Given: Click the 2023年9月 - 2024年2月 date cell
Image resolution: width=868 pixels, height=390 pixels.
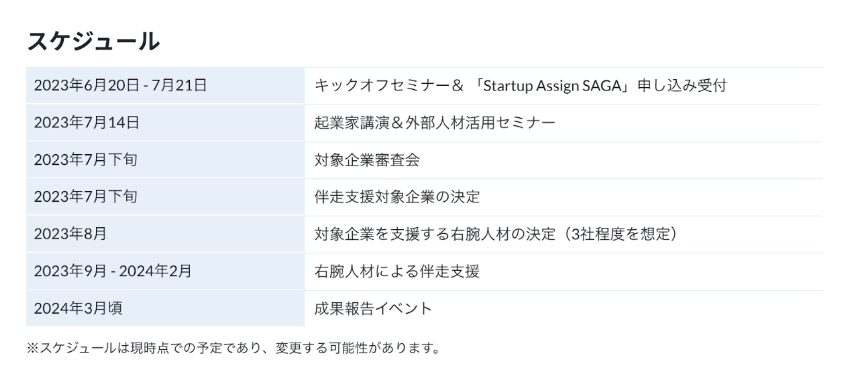Looking at the screenshot, I should pos(113,271).
